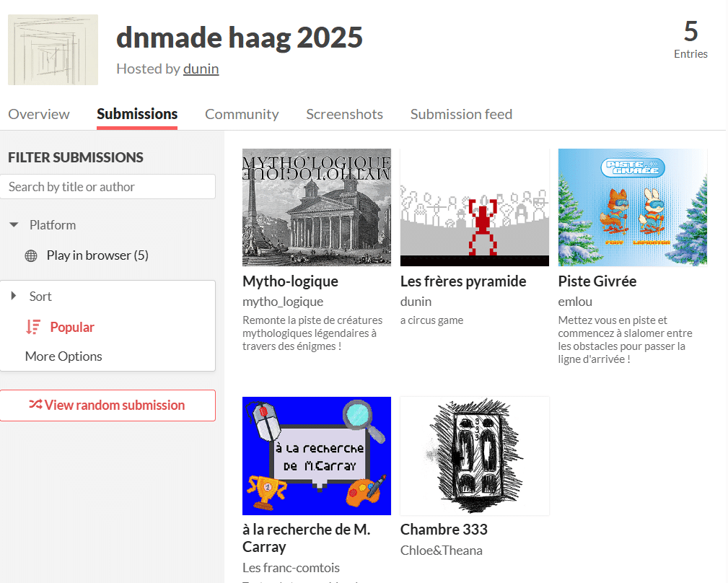Open the Les frères pyramide title link

[x=463, y=281]
